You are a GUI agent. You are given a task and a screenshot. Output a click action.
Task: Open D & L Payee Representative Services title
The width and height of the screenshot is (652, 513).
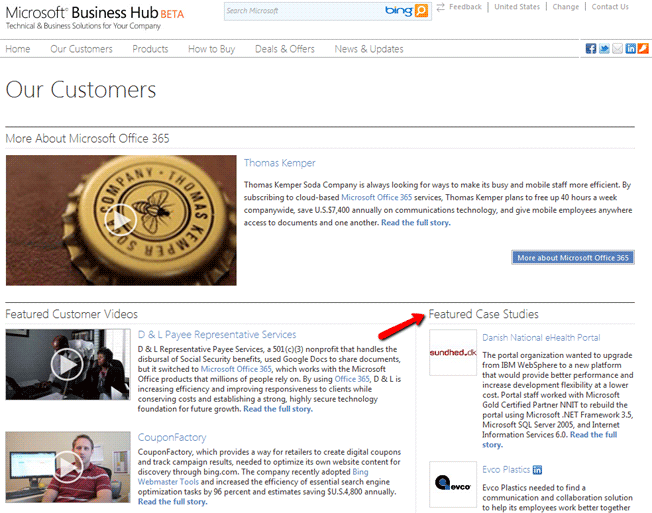coord(217,335)
